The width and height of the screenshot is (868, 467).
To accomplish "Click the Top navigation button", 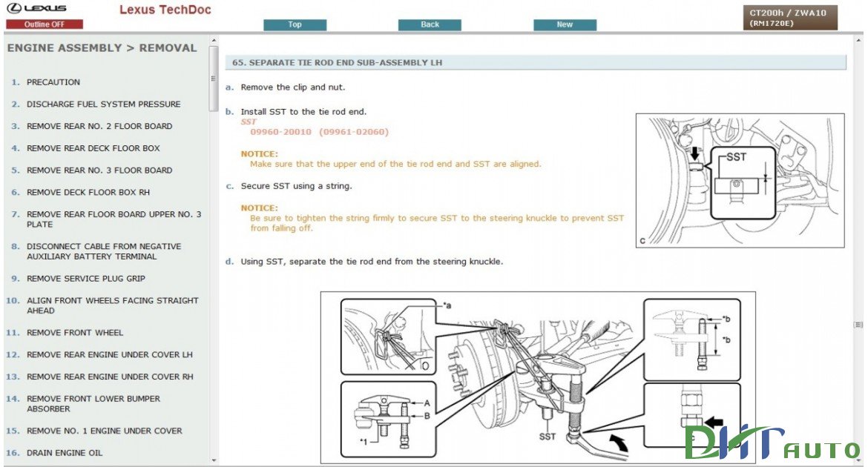I will pyautogui.click(x=295, y=24).
